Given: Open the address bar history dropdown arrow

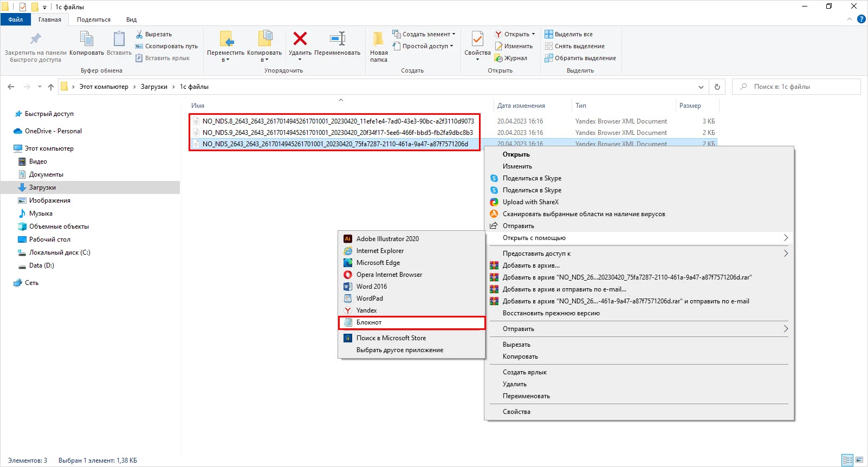Looking at the screenshot, I should click(701, 87).
